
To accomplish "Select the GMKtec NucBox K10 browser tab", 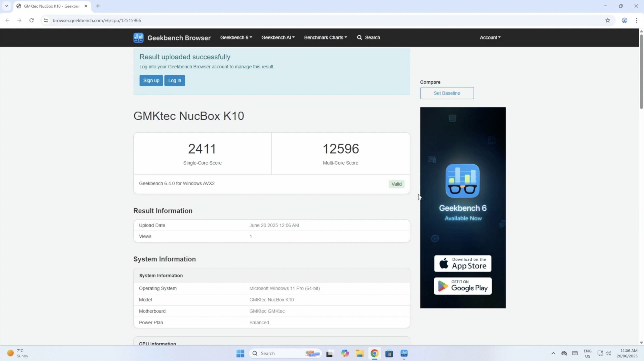I will (52, 6).
